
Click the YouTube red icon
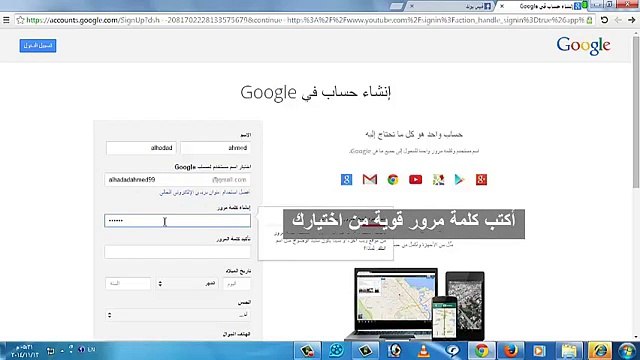(416, 180)
